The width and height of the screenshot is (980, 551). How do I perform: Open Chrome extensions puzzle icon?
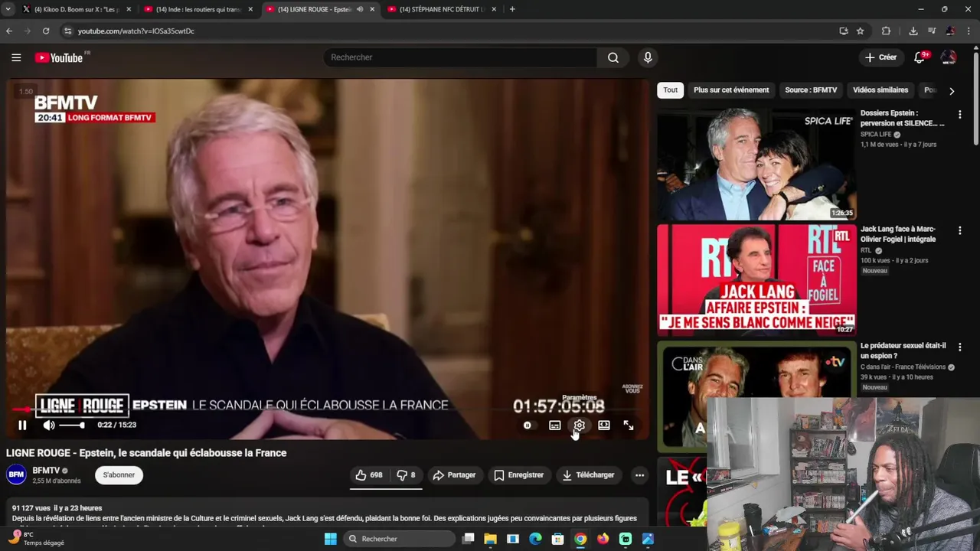[887, 31]
